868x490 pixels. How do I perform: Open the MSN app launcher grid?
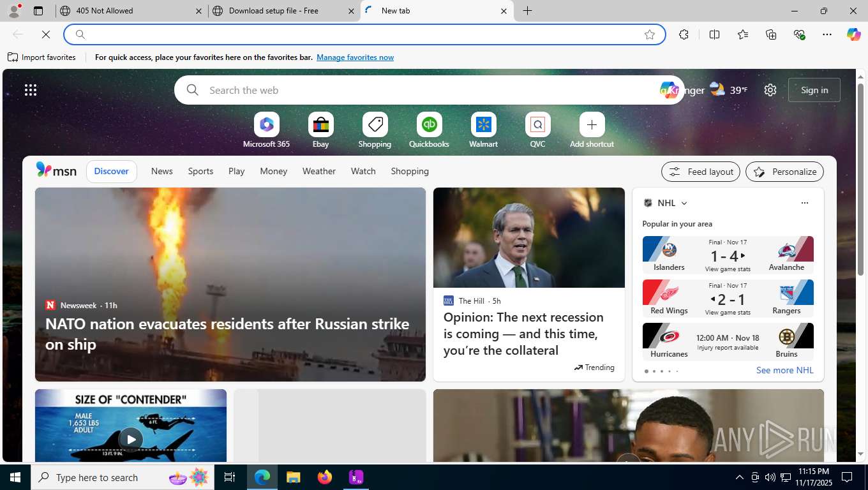[x=31, y=90]
